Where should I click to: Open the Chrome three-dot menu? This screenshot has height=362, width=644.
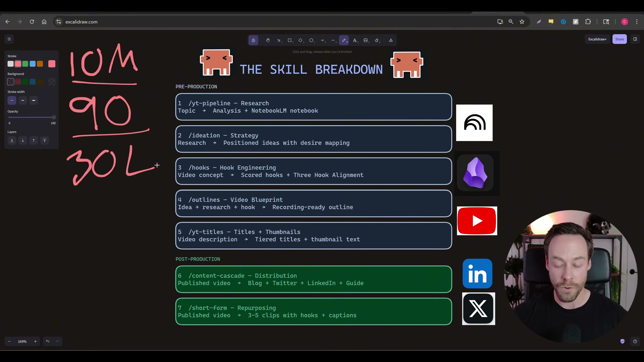637,22
